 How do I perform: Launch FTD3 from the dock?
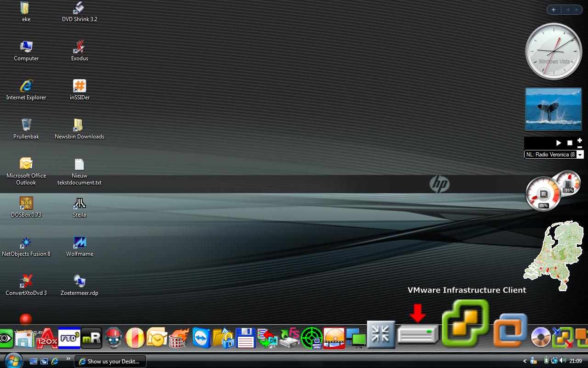pyautogui.click(x=69, y=338)
